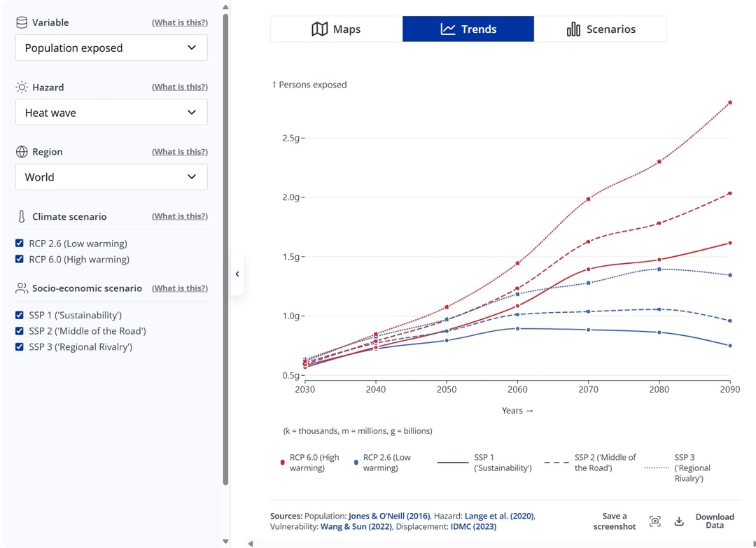The image size is (756, 548).
Task: Click the camera screenshot icon
Action: click(x=654, y=521)
